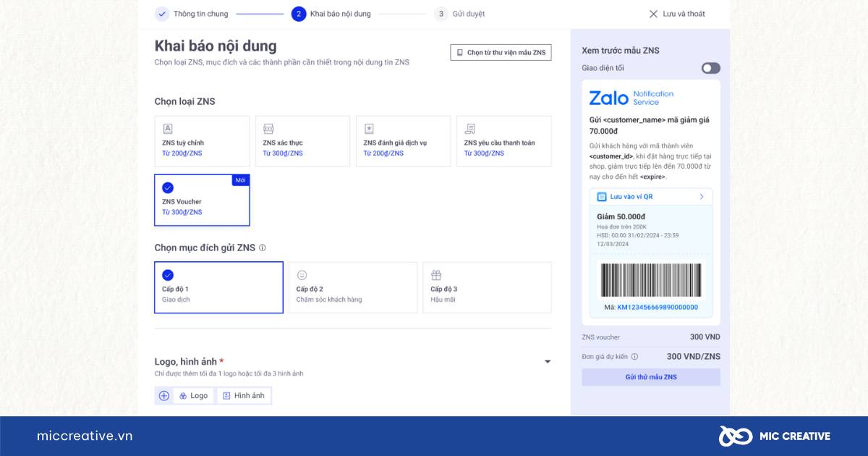Screen dimensions: 868x456
Task: Click the plus icon in Logo, hình ảnh
Action: pyautogui.click(x=164, y=396)
